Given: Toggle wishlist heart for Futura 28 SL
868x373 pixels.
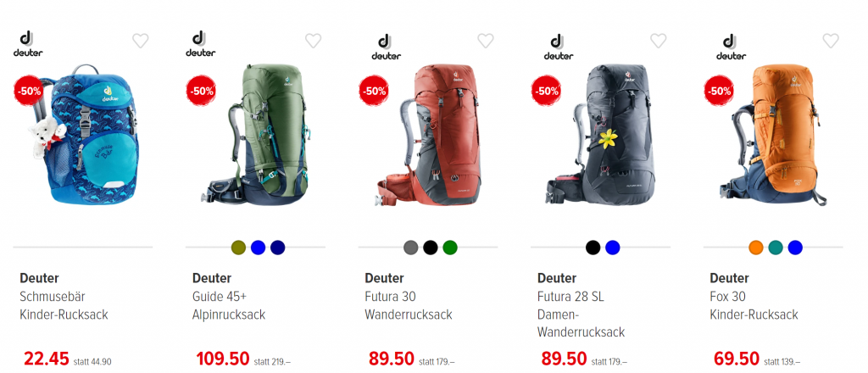Looking at the screenshot, I should (x=658, y=41).
